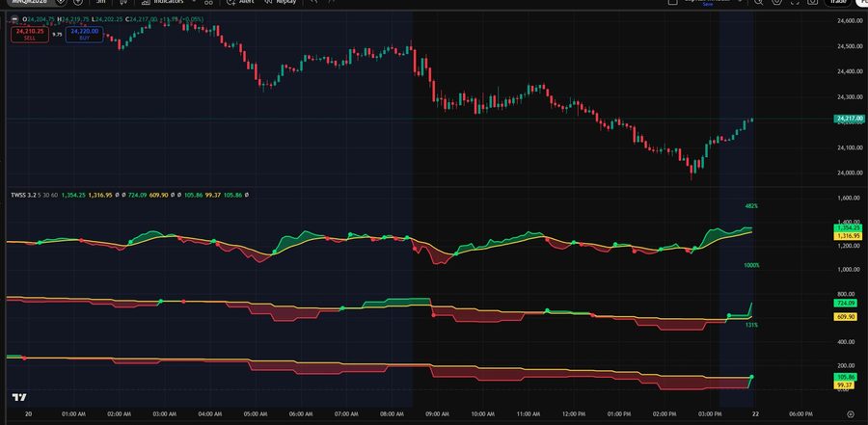Click the 24,500.00 price axis label
Image resolution: width=868 pixels, height=425 pixels.
point(849,46)
